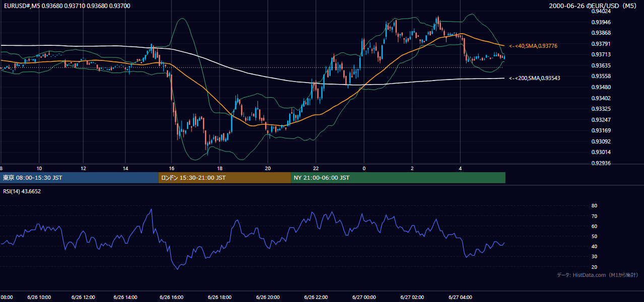Screen dimensions: 644x302
Task: Click hour label 0 below price chart
Action: pyautogui.click(x=364, y=169)
